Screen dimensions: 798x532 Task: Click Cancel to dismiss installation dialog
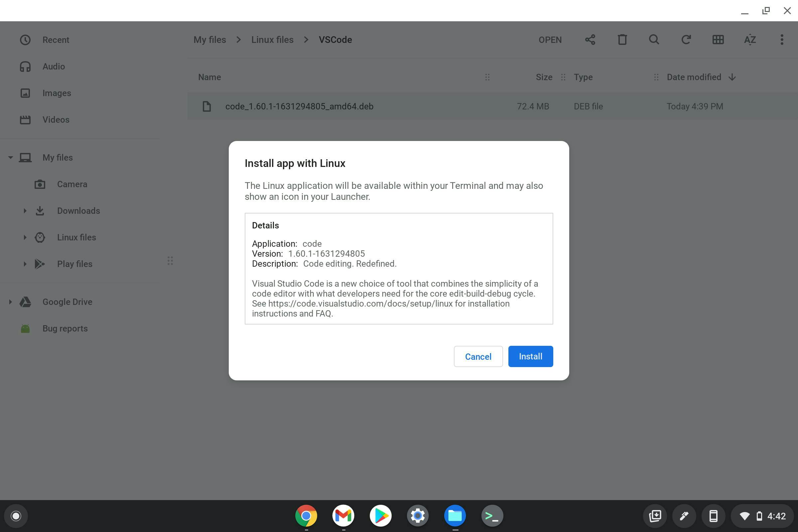(478, 356)
